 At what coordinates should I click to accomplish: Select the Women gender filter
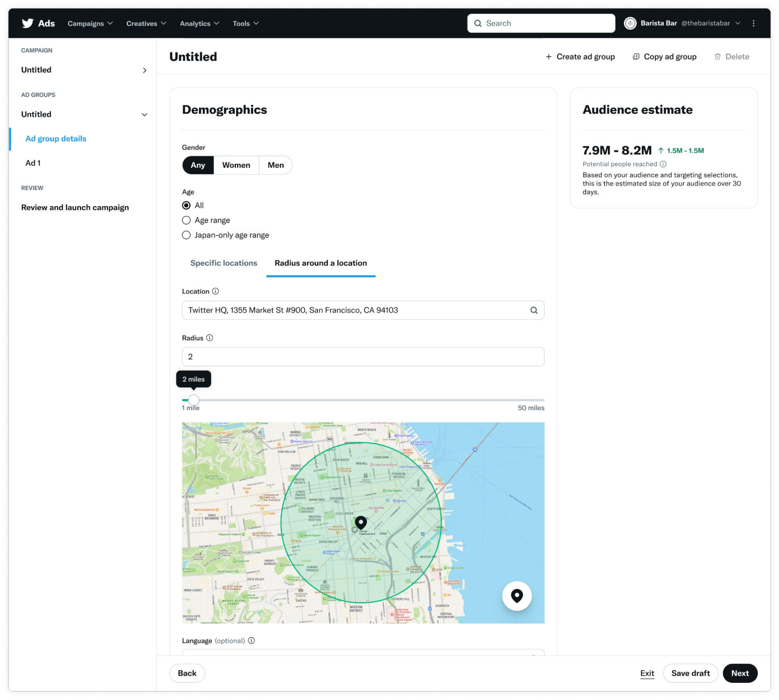235,164
